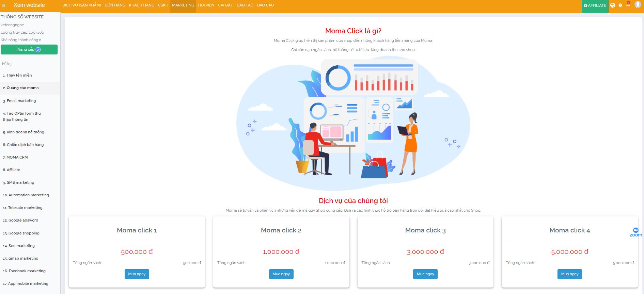Open the Zoom floating widget icon
The width and height of the screenshot is (644, 294).
pos(635,232)
